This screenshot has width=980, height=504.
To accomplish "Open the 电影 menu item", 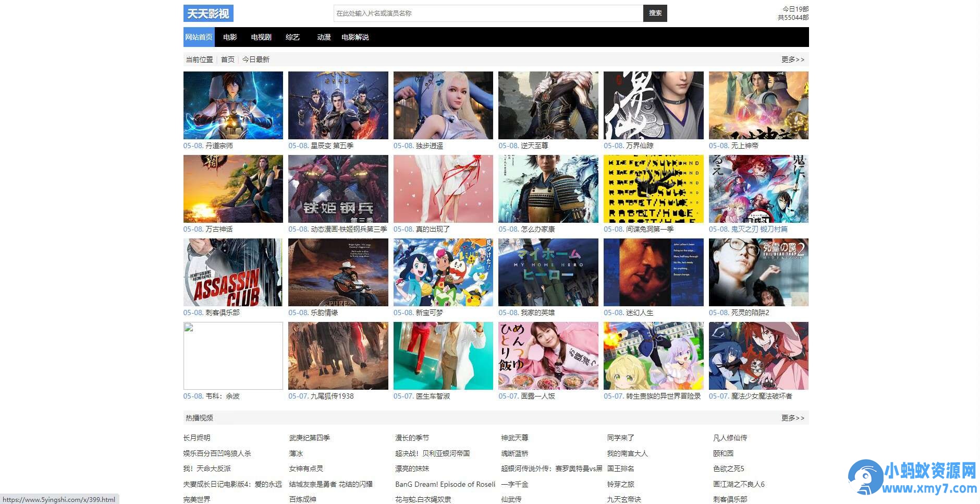I will [x=230, y=37].
